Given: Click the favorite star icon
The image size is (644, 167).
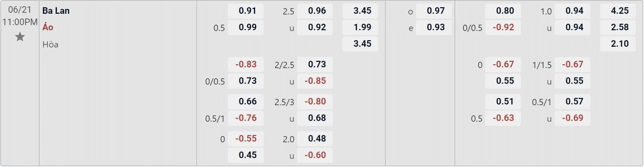Looking at the screenshot, I should coord(20,36).
